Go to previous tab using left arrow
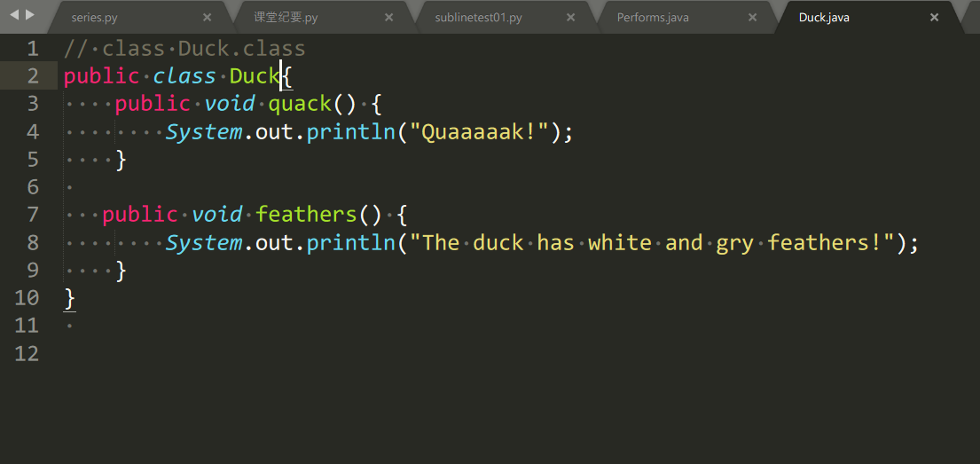Image resolution: width=980 pixels, height=464 pixels. pyautogui.click(x=14, y=14)
